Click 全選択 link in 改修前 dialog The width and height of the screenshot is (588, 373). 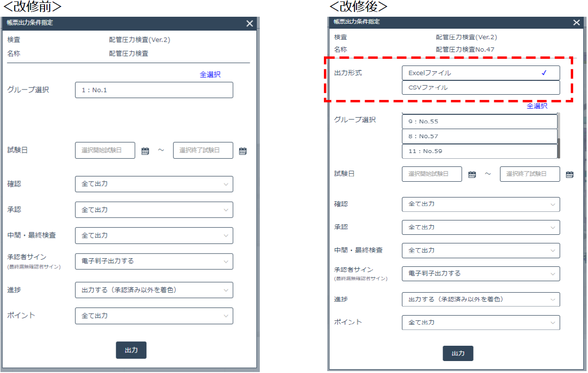210,75
